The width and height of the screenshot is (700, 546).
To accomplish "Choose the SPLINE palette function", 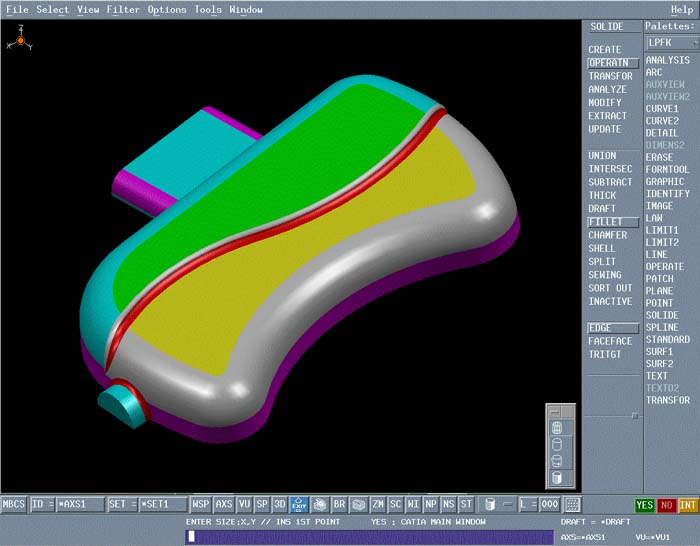I will pos(662,328).
